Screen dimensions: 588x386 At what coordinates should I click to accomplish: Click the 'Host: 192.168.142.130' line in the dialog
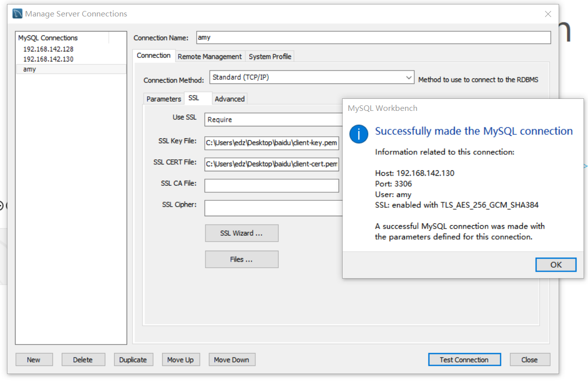414,173
